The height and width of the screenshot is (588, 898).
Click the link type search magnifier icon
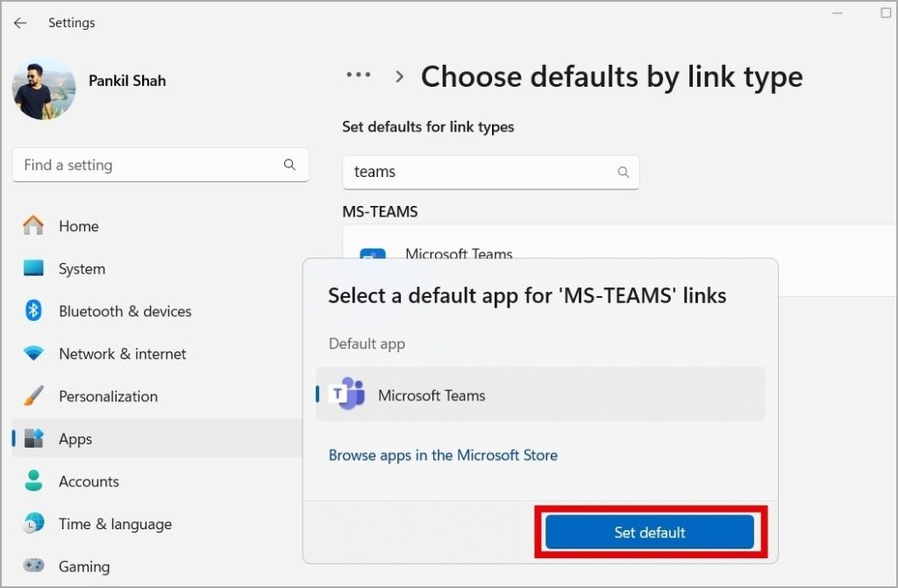624,172
